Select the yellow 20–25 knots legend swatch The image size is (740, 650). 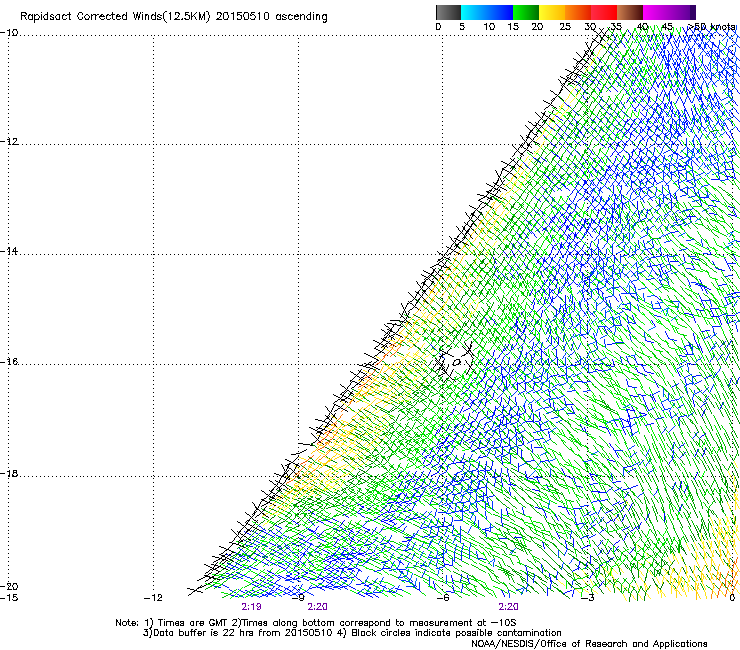coord(552,12)
